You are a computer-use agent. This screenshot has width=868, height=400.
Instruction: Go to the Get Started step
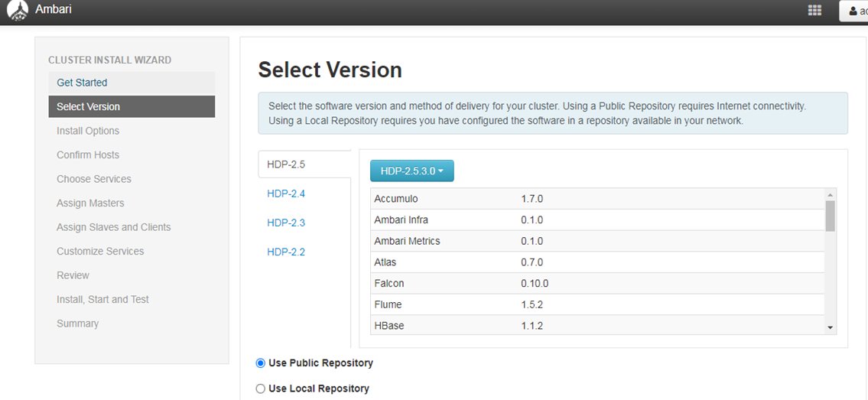point(132,83)
